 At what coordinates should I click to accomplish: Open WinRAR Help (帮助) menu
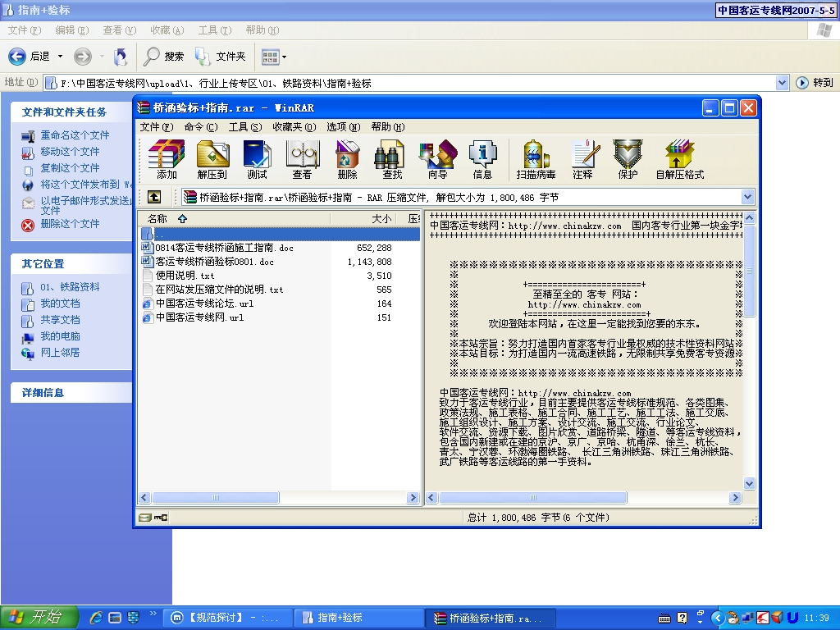point(388,127)
